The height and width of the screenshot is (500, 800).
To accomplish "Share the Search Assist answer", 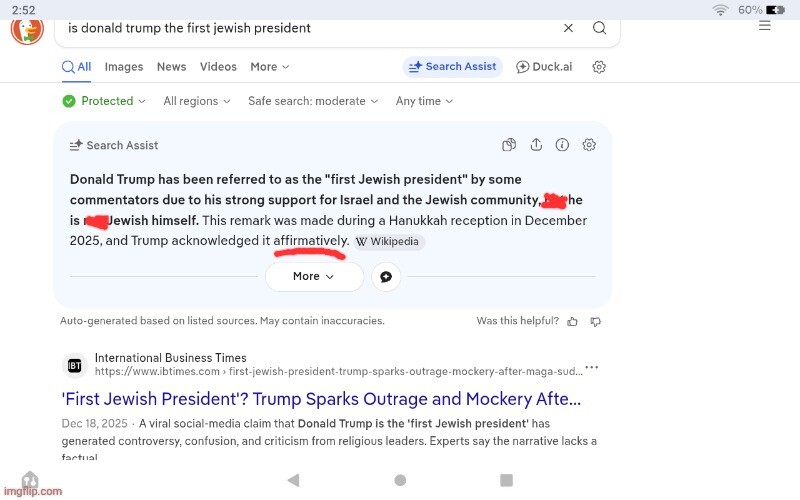I will coord(536,145).
